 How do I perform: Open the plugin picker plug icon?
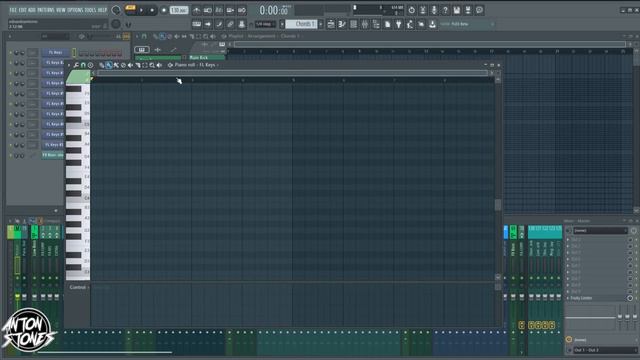click(398, 24)
